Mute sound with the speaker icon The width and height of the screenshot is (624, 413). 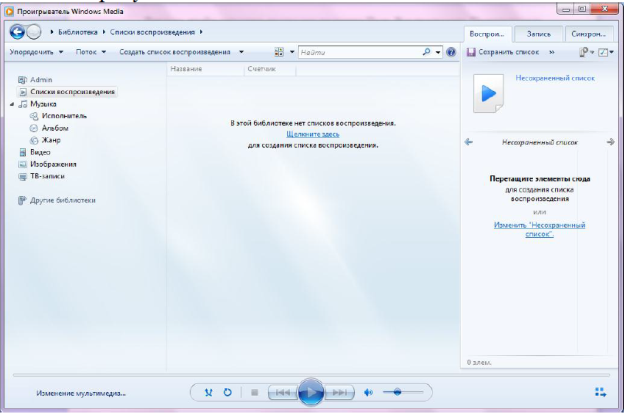(x=369, y=393)
